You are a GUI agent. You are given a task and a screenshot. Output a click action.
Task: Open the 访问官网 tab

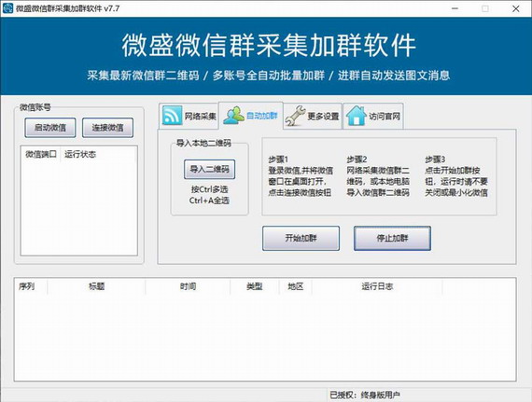(373, 116)
